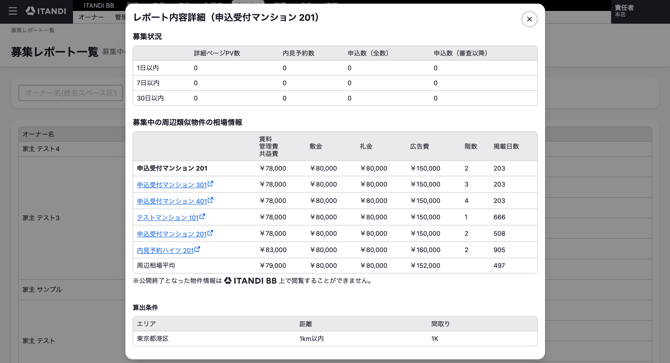Screen dimensions: 670x363
Task: Click the 905 listing days value
Action: (499, 249)
